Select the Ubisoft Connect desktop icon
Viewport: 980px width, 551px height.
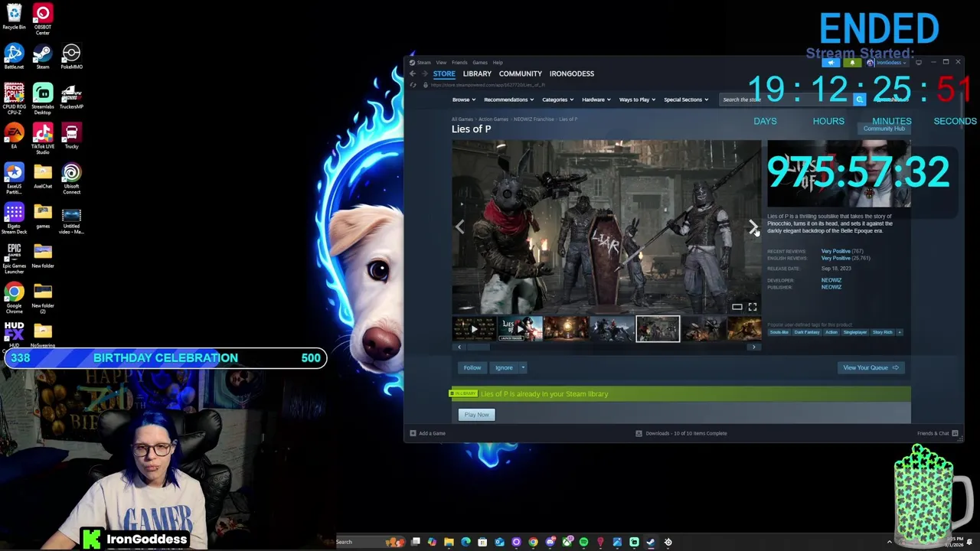pyautogui.click(x=71, y=178)
